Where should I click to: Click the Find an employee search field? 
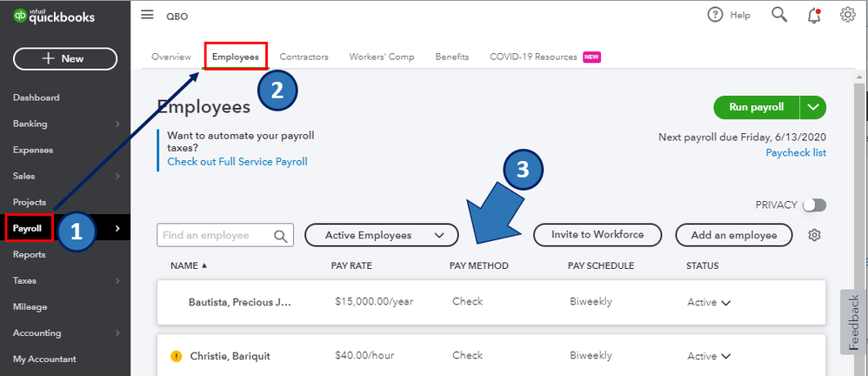(217, 235)
